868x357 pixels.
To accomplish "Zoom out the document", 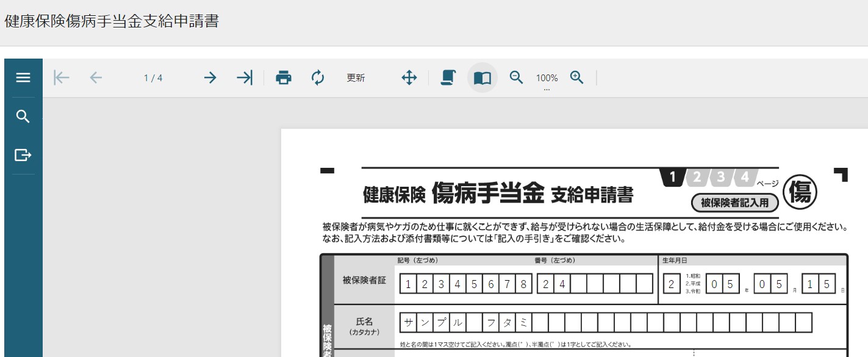I will click(x=517, y=78).
